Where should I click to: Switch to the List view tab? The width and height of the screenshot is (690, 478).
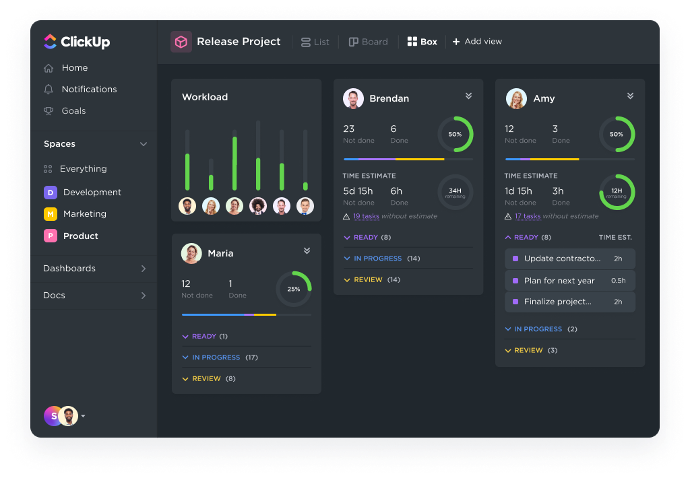click(315, 42)
